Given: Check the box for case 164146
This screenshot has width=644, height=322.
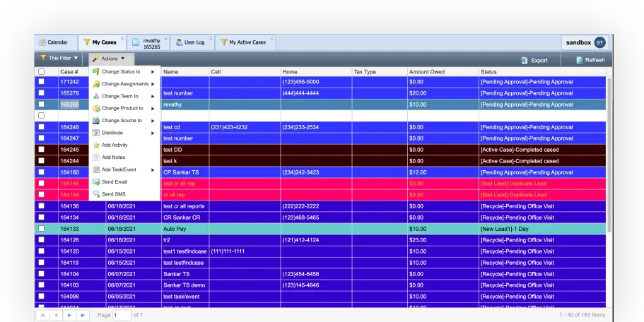Looking at the screenshot, I should pos(42,184).
